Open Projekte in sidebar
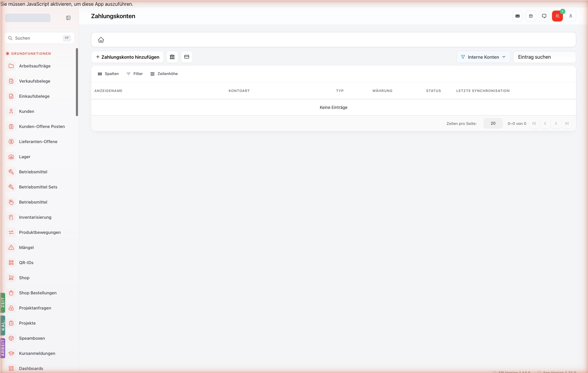This screenshot has height=373, width=588. (40, 323)
